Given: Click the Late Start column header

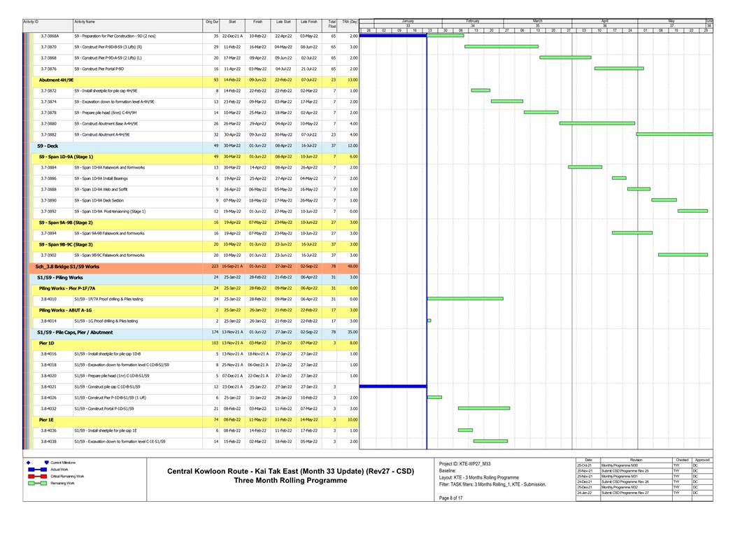Looking at the screenshot, I should pos(283,22).
